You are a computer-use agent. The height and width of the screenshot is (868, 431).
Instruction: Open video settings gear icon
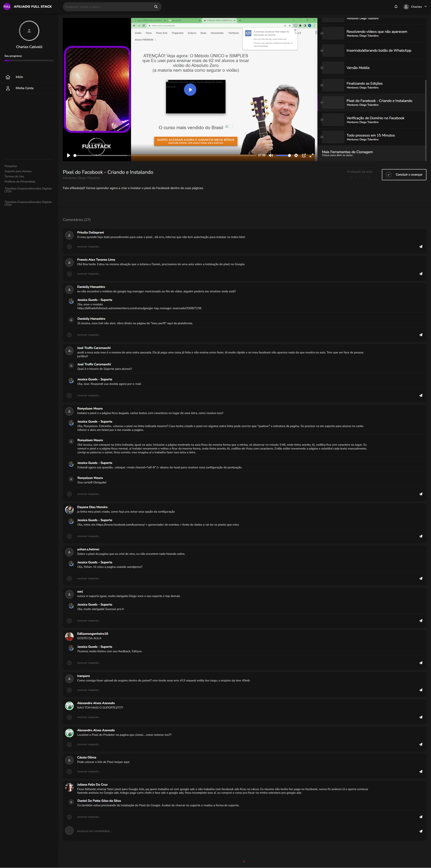click(x=296, y=155)
